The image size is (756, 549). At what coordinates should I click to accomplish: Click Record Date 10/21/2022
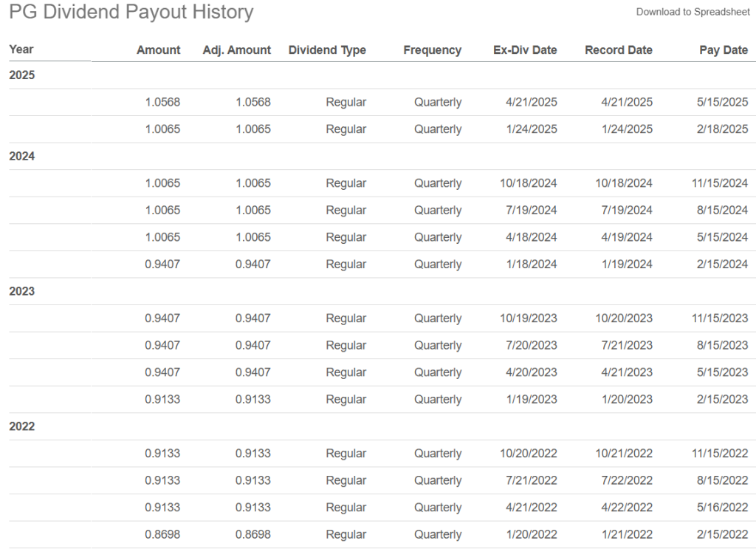click(x=624, y=454)
